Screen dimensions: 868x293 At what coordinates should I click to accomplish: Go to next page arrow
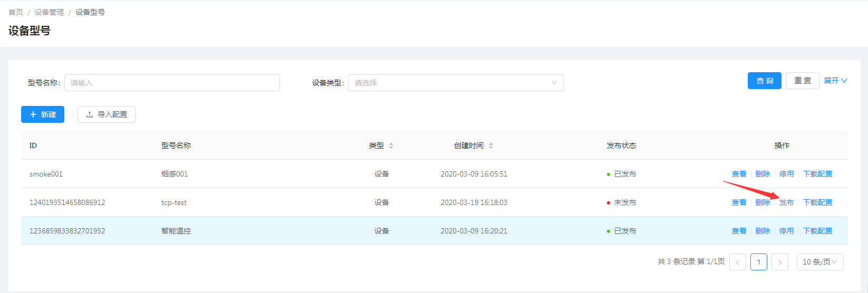tap(779, 262)
